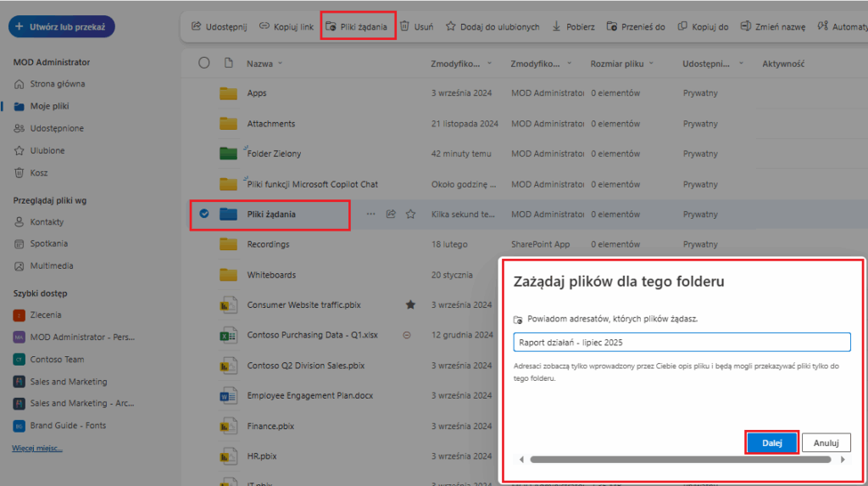Toggle select-all circle in header

coord(204,63)
